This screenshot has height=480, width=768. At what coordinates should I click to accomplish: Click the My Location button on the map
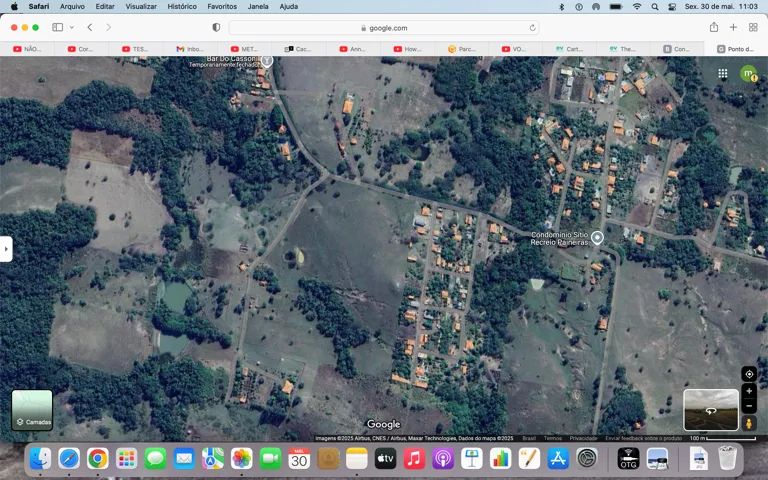(x=749, y=374)
